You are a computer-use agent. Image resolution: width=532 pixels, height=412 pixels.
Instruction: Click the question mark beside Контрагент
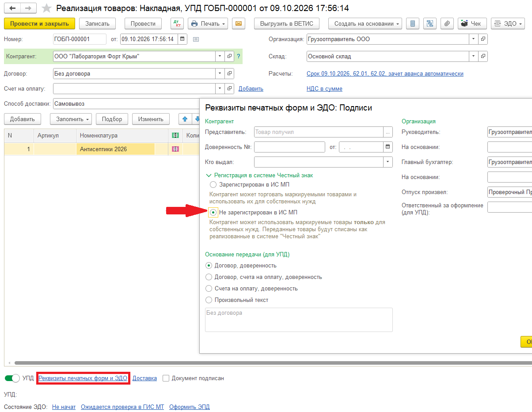(239, 57)
